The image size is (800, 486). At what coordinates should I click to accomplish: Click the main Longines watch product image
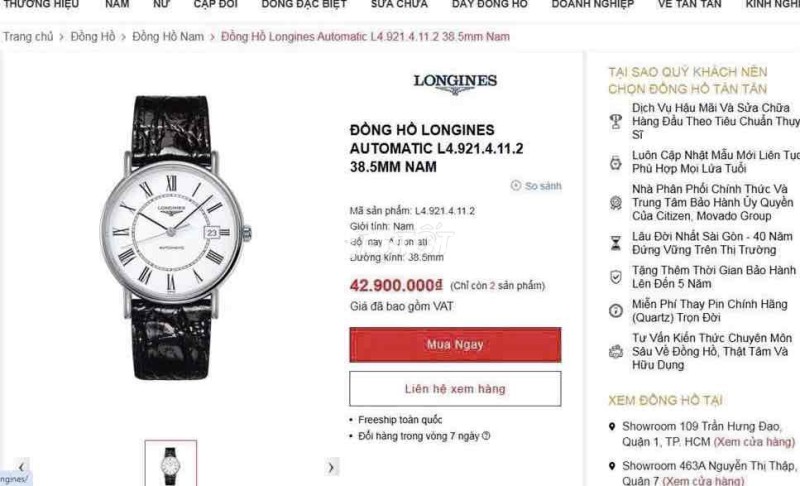point(172,238)
